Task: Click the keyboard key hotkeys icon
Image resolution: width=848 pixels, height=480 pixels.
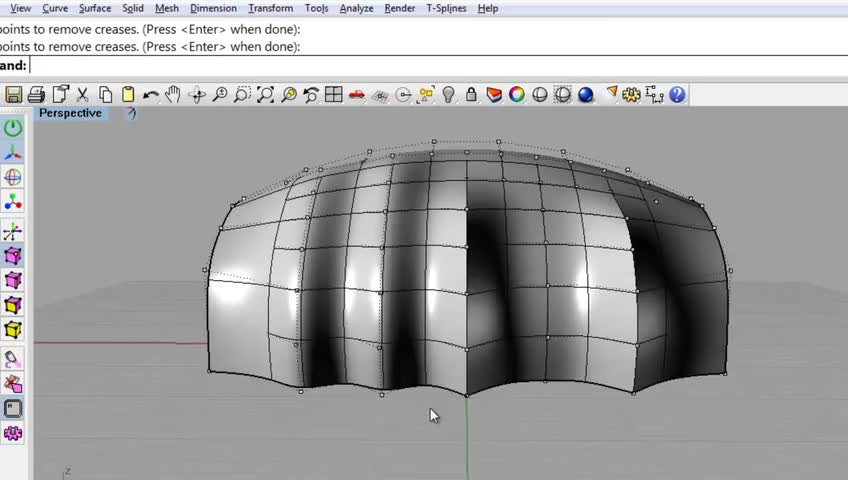Action: (13, 409)
